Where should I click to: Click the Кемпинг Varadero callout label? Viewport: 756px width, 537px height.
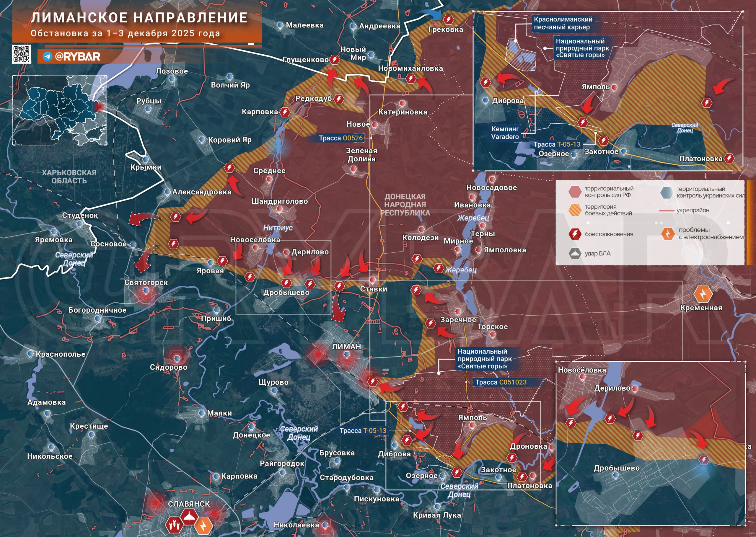[505, 133]
